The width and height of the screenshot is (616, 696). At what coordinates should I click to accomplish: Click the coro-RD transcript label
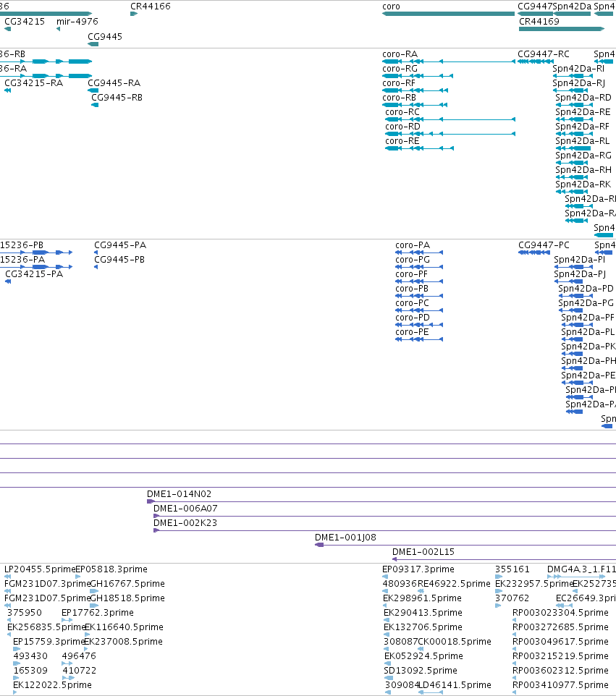[x=402, y=127]
